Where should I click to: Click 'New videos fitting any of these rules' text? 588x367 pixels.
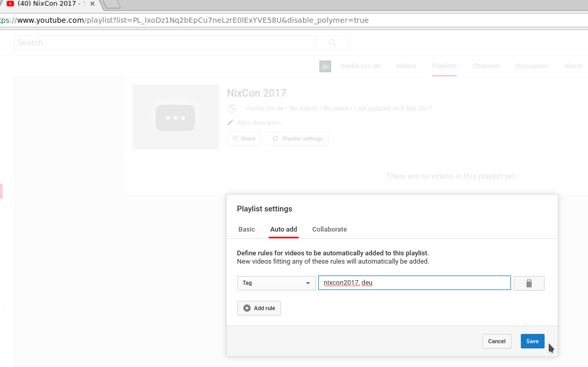coord(333,262)
